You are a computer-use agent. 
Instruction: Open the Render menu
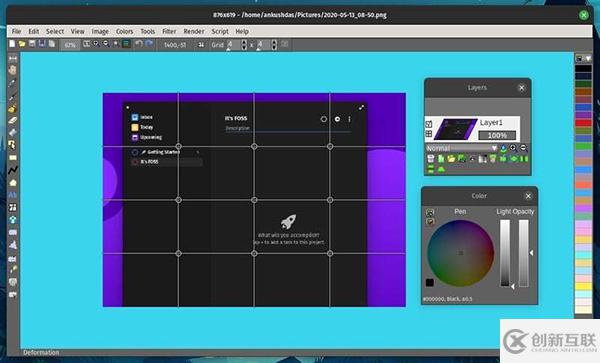[194, 31]
